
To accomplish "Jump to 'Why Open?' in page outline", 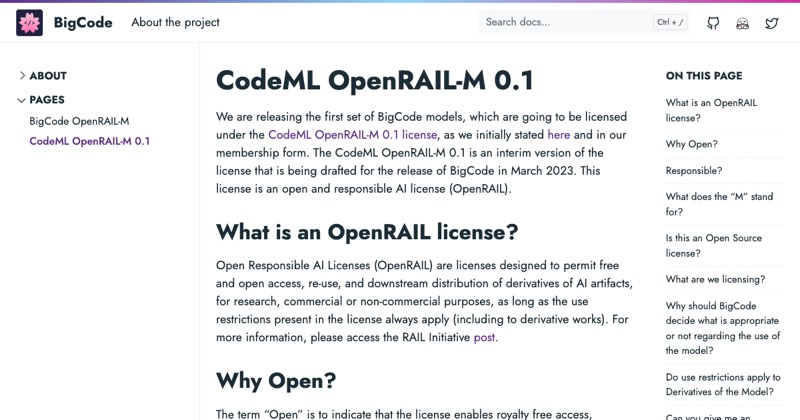I will tap(691, 144).
